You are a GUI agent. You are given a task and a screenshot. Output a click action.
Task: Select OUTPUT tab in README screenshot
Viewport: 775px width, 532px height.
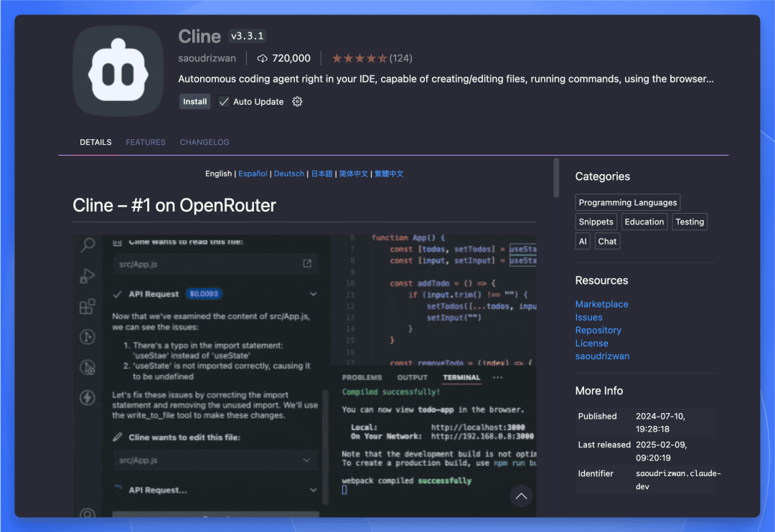[412, 377]
